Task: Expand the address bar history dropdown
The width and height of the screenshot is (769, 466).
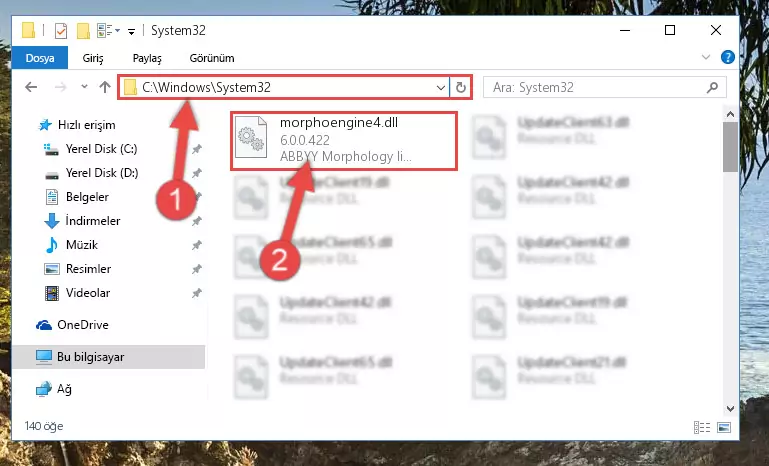Action: pos(440,88)
